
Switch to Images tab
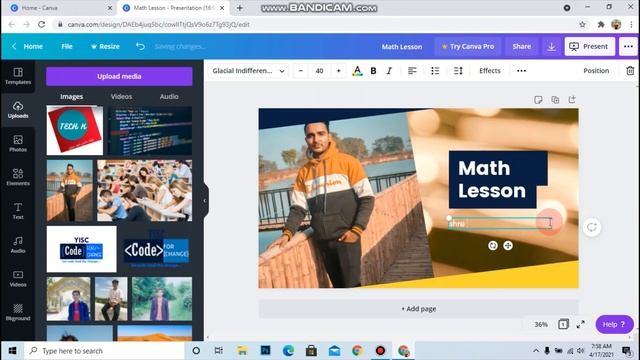pos(71,97)
